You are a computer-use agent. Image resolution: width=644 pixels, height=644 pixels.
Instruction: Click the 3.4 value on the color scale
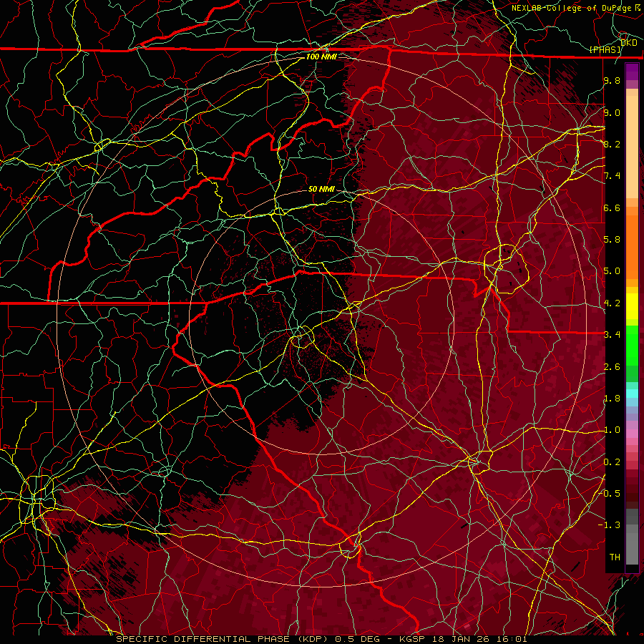612,335
